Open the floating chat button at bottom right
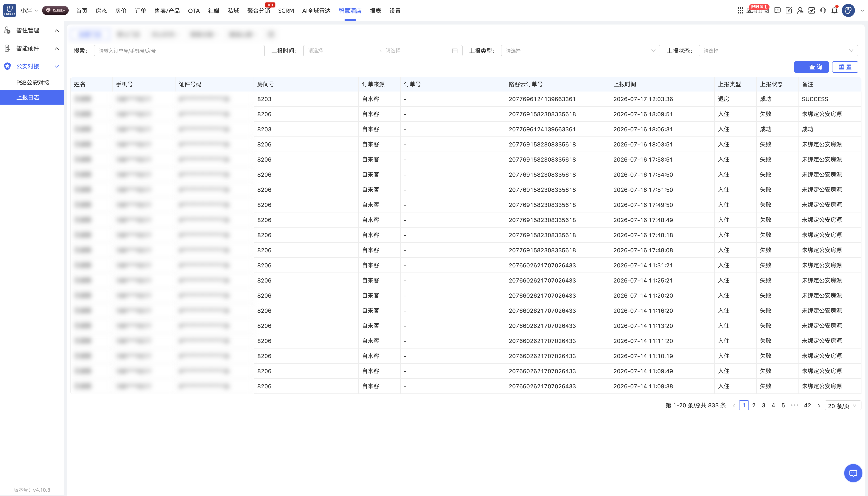Image resolution: width=868 pixels, height=496 pixels. click(x=853, y=473)
